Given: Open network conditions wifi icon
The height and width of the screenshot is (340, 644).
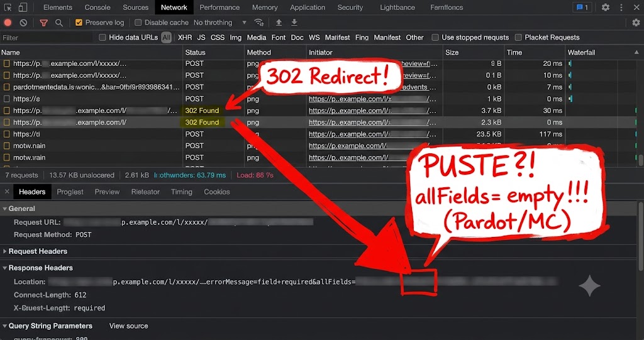Looking at the screenshot, I should click(258, 23).
